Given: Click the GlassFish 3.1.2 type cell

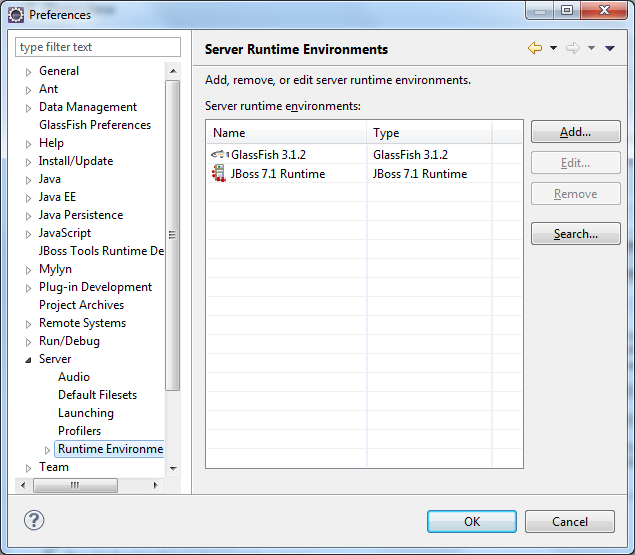Looking at the screenshot, I should tap(429, 154).
